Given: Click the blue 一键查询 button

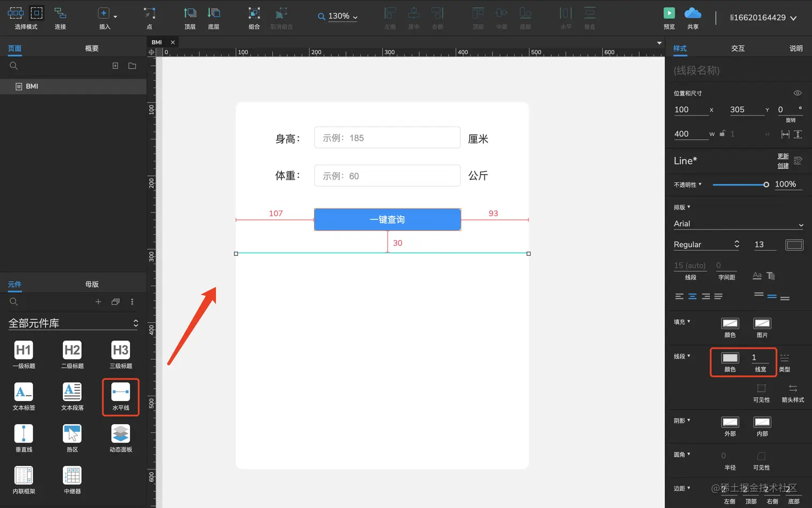Looking at the screenshot, I should (x=387, y=219).
